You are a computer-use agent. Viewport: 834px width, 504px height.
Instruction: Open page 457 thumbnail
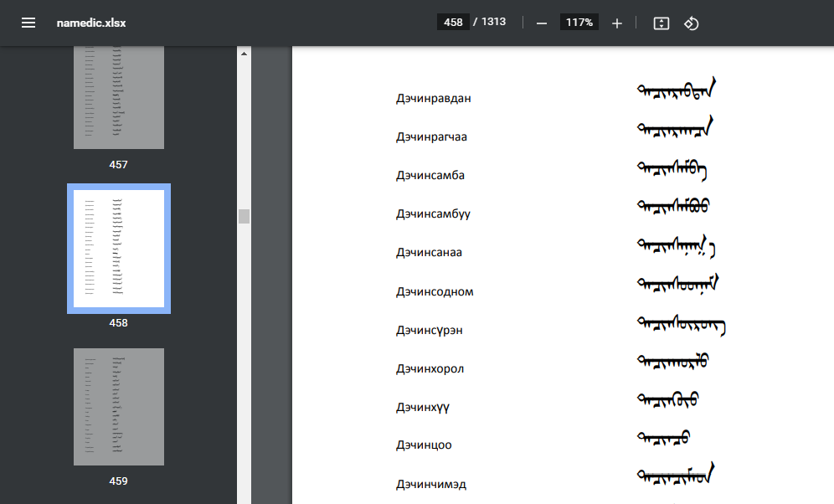119,97
